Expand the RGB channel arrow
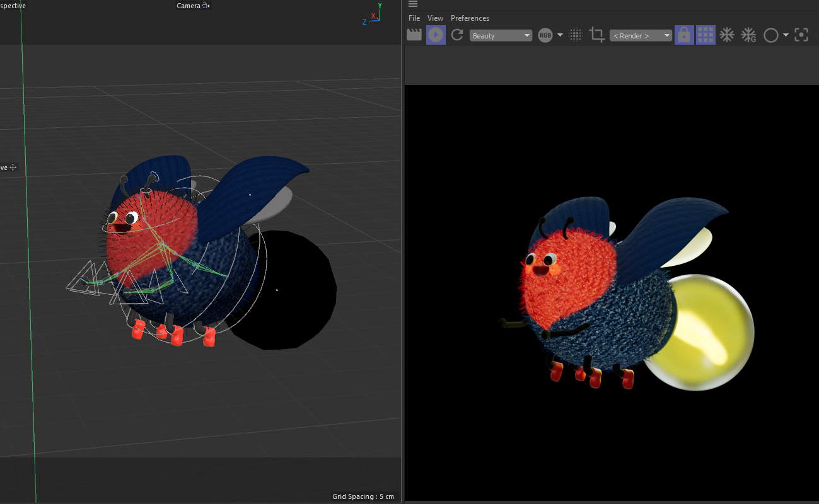This screenshot has width=819, height=504. click(560, 35)
